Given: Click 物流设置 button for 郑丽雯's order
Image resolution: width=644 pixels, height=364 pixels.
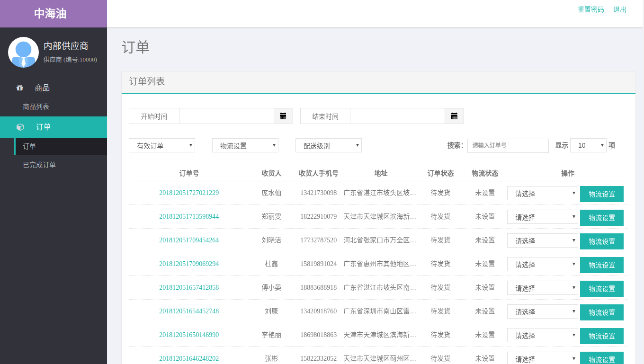Looking at the screenshot, I should (x=601, y=218).
